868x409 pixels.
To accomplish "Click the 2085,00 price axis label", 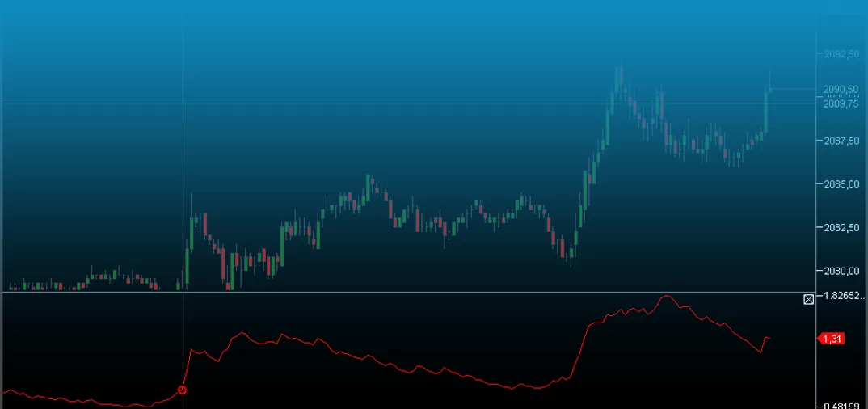I will click(841, 184).
